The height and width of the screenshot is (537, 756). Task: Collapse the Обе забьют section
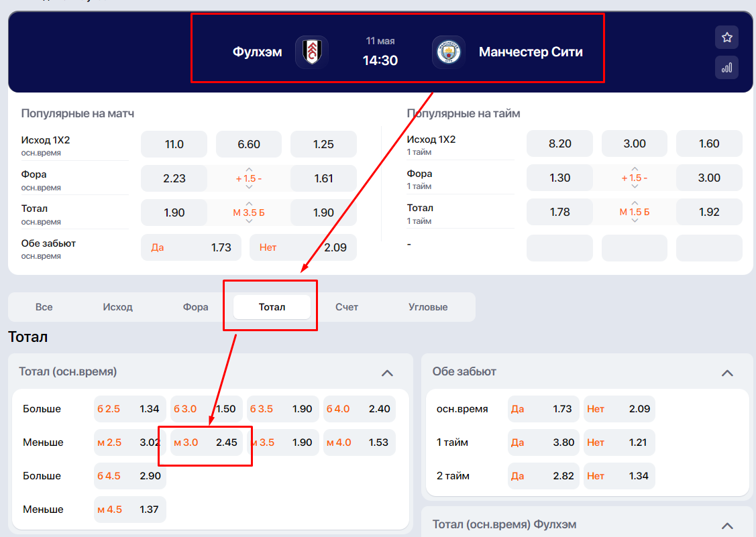[727, 373]
